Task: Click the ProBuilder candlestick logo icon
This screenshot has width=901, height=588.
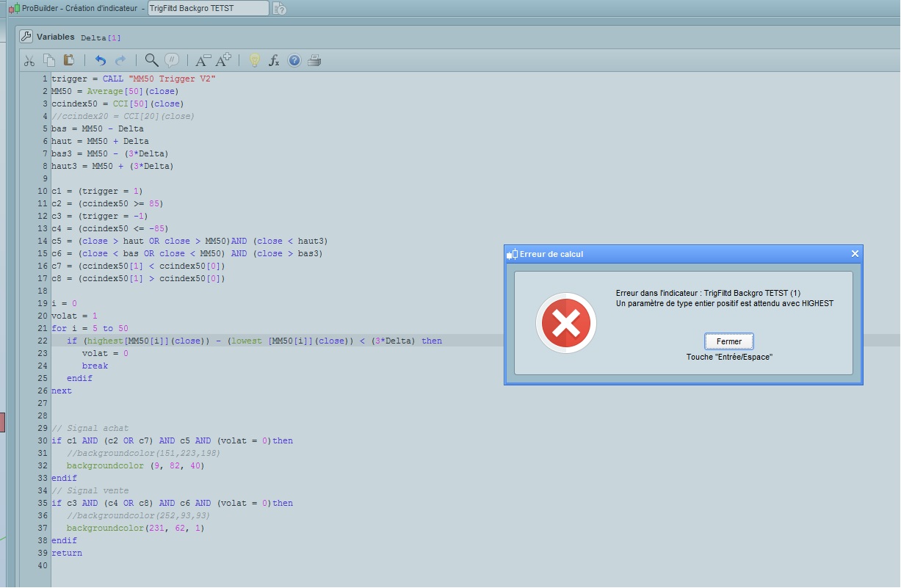Action: (13, 8)
